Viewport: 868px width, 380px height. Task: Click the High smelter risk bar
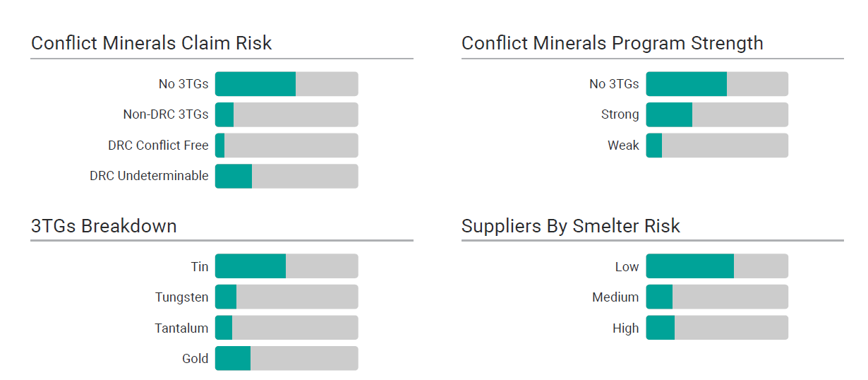point(717,328)
